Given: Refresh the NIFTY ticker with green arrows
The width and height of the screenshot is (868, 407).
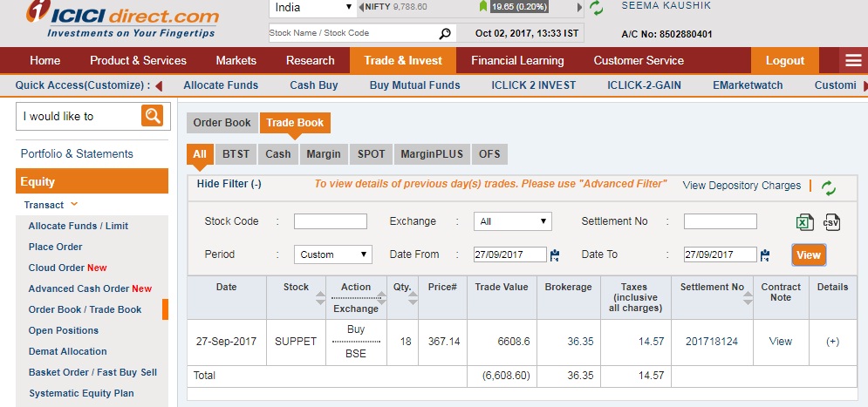Looking at the screenshot, I should [x=596, y=8].
